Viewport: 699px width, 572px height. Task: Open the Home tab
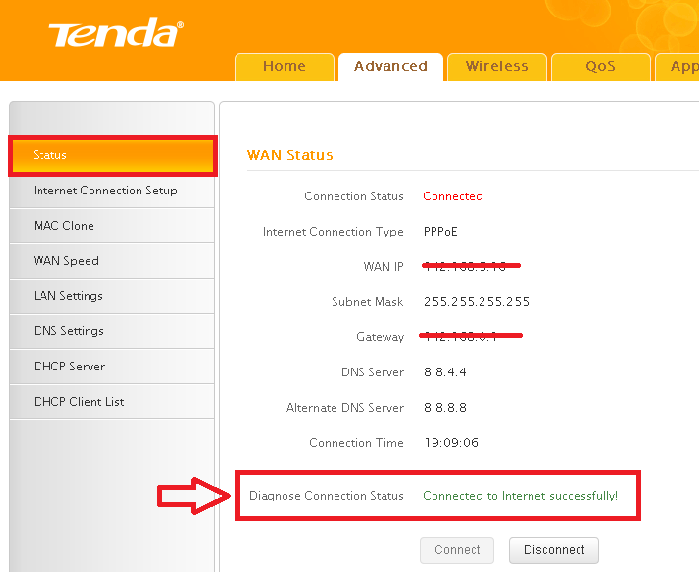(x=284, y=67)
